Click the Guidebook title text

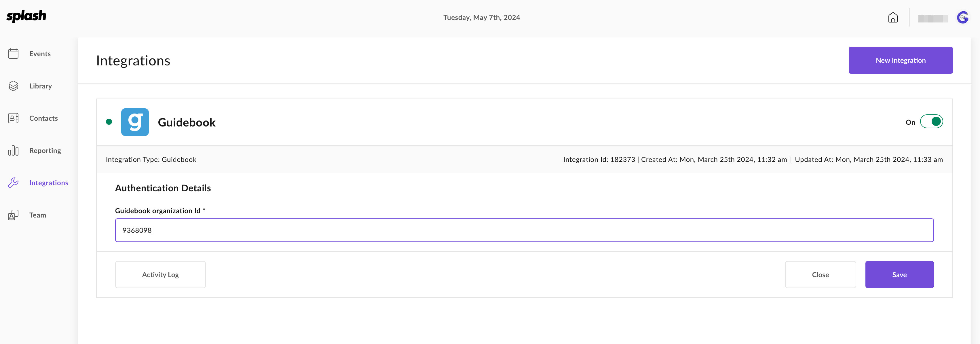click(x=187, y=122)
